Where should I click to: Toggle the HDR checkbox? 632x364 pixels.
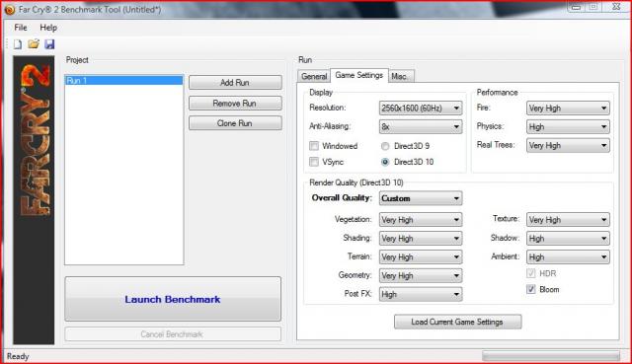click(x=531, y=273)
